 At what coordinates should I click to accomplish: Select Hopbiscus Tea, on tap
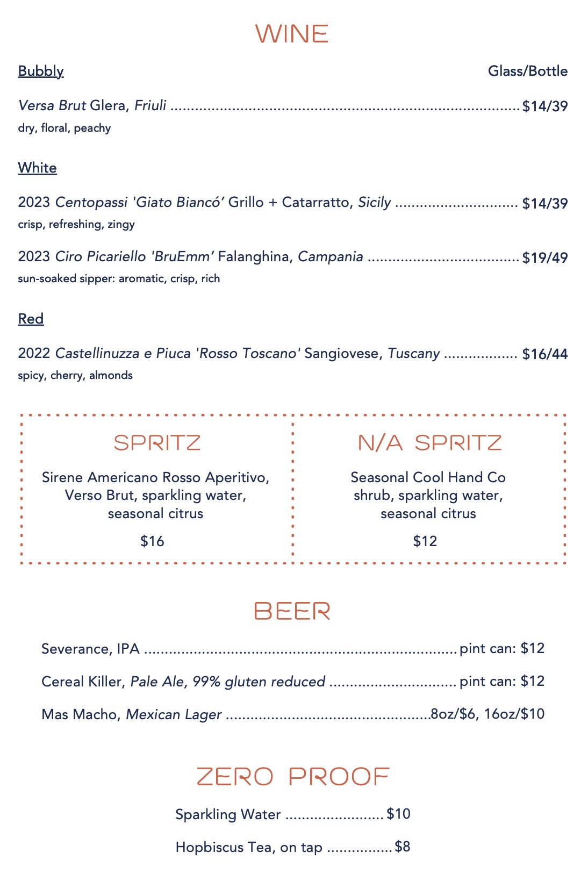(x=249, y=848)
